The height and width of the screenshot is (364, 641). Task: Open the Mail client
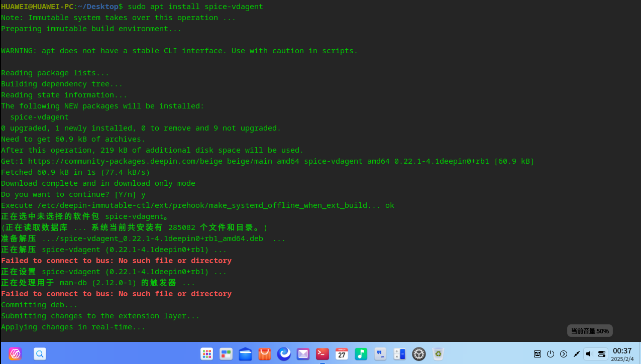303,354
